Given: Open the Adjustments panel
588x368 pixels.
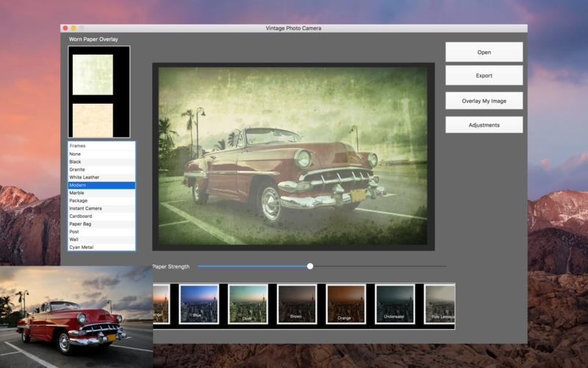Looking at the screenshot, I should pyautogui.click(x=484, y=124).
